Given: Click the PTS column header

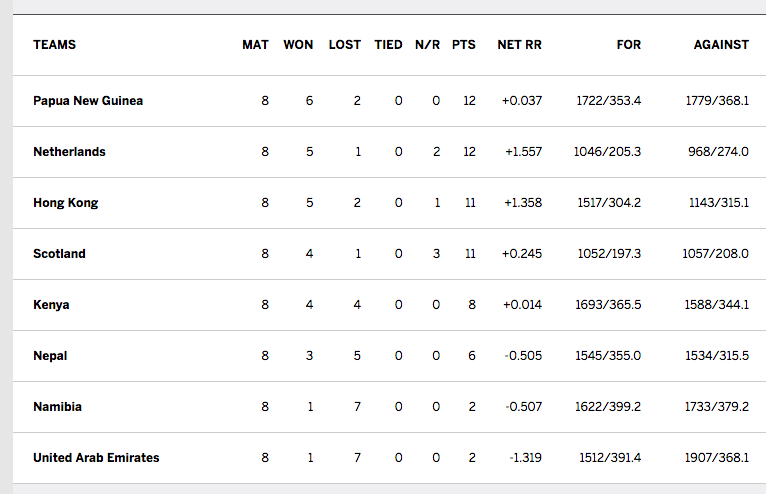Looking at the screenshot, I should tap(464, 45).
